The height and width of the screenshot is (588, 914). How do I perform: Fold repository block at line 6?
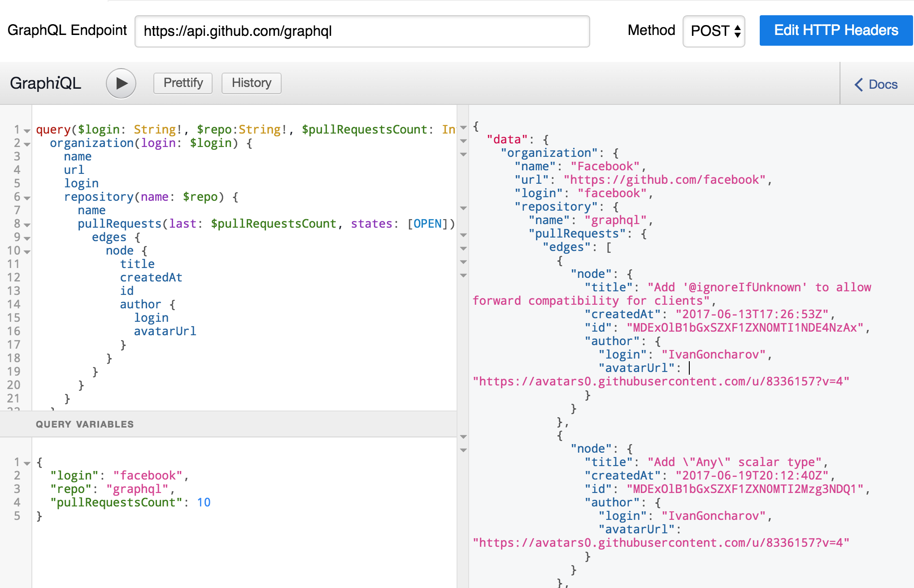(27, 198)
